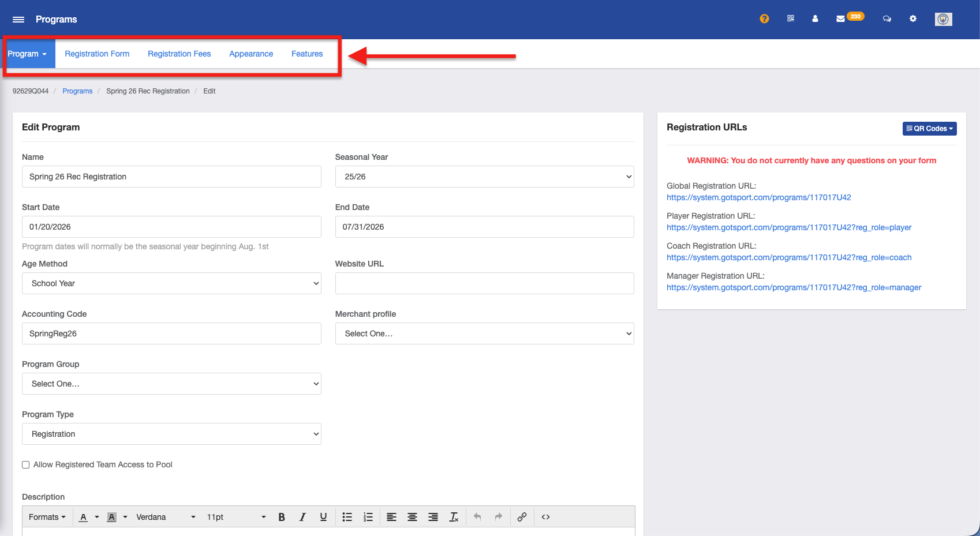Screen dimensions: 980x536
Task: Enable Allow Registered Team Access to Pool
Action: [x=26, y=465]
